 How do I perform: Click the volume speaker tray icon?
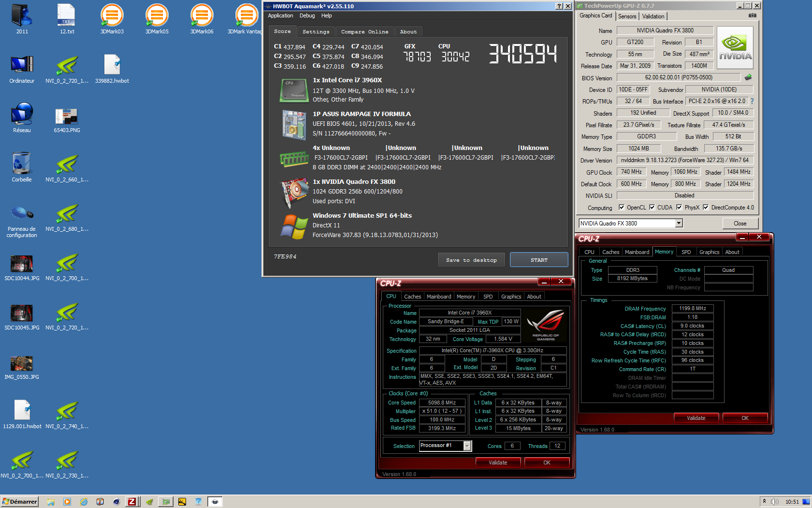[x=775, y=502]
